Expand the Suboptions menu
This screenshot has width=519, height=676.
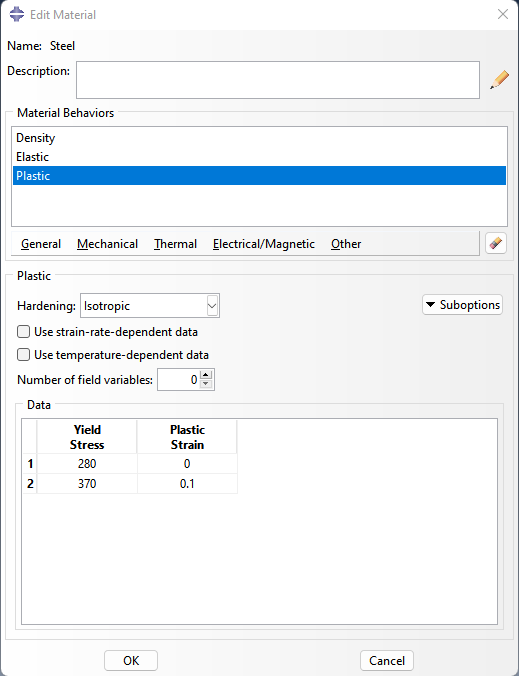[462, 305]
